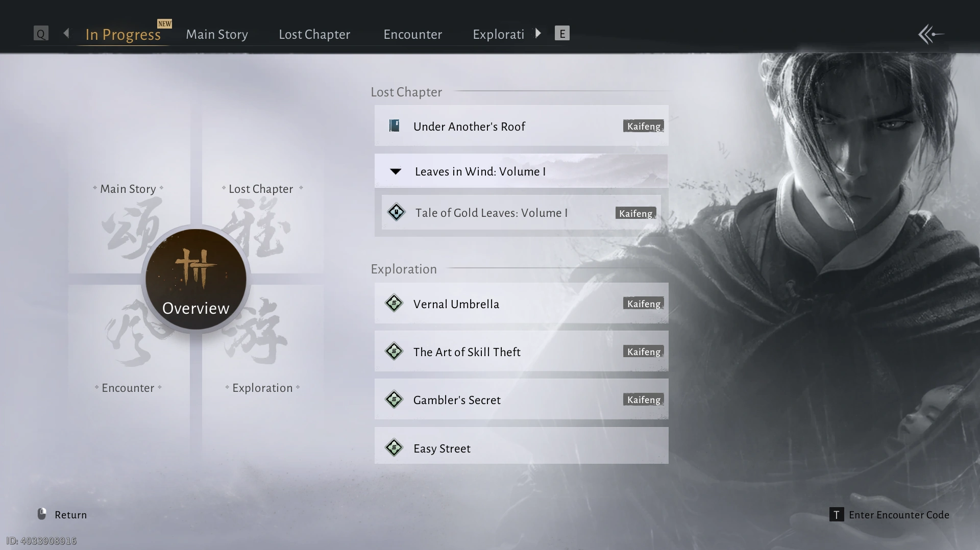Click the left arrow before In Progress
Image resolution: width=980 pixels, height=550 pixels.
point(66,33)
